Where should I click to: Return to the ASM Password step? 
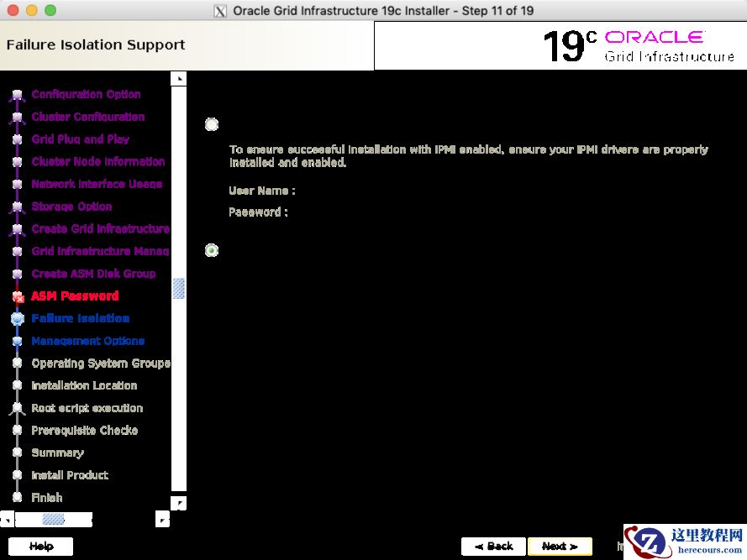coord(75,296)
